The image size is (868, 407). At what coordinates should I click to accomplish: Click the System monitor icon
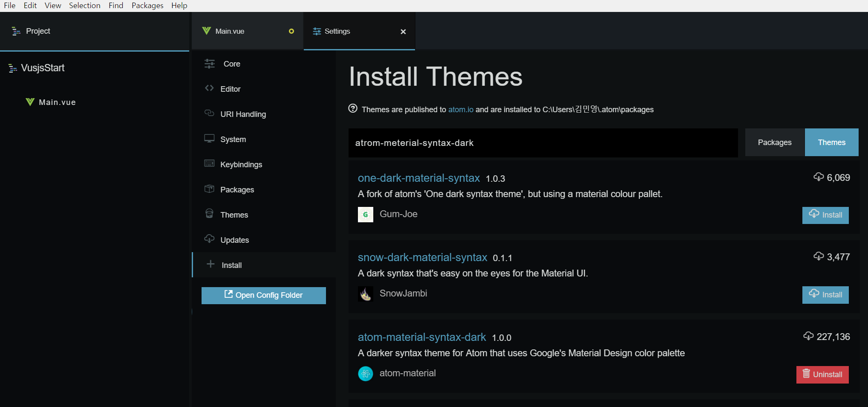tap(209, 139)
